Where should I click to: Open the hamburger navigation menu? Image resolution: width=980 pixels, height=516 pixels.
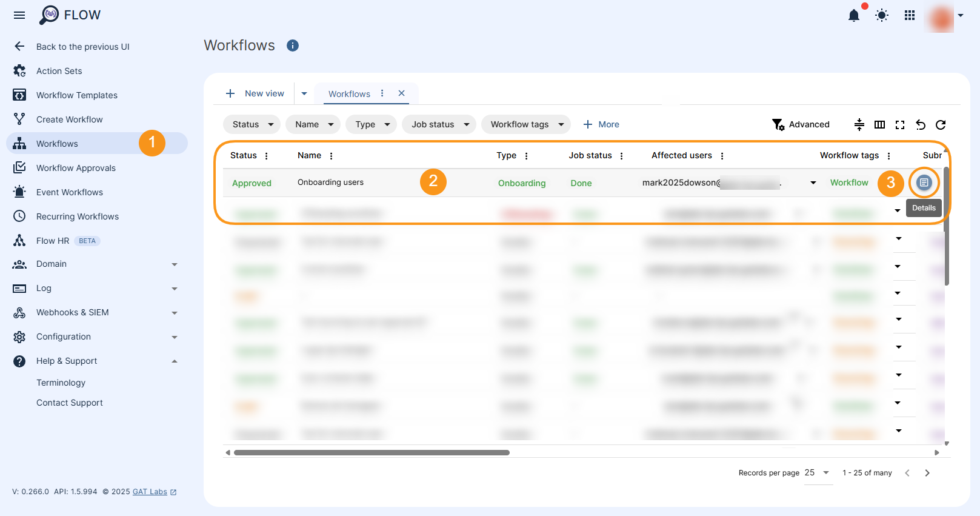(19, 15)
